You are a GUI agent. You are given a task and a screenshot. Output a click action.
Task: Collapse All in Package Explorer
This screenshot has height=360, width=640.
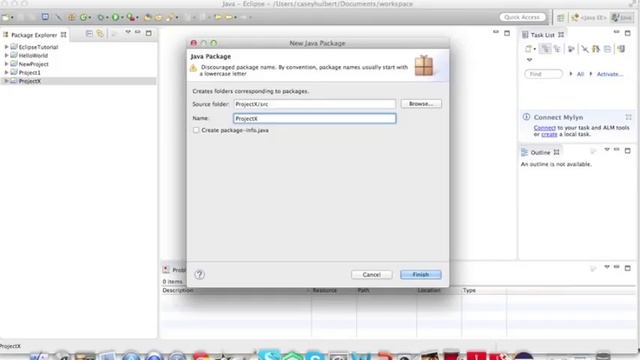click(89, 33)
